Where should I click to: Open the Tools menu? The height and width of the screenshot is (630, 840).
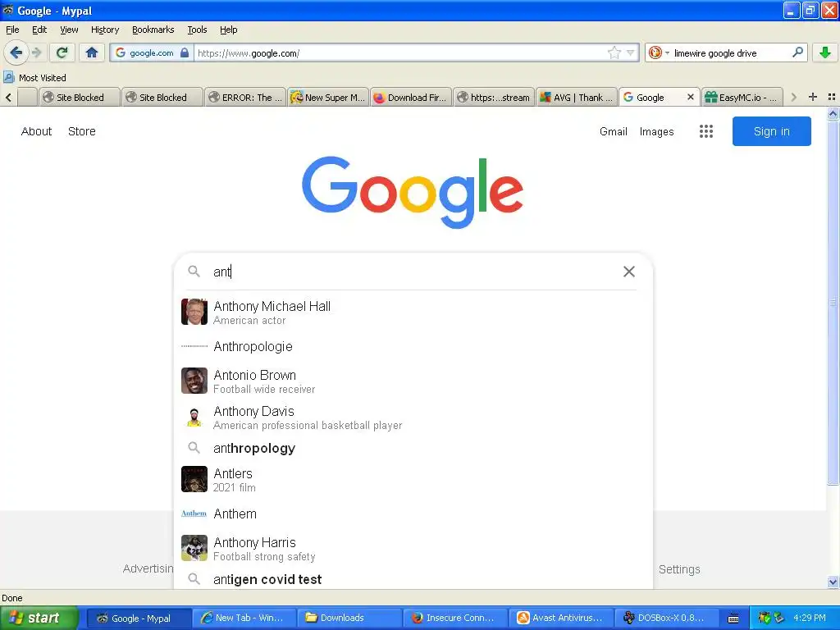coord(197,30)
